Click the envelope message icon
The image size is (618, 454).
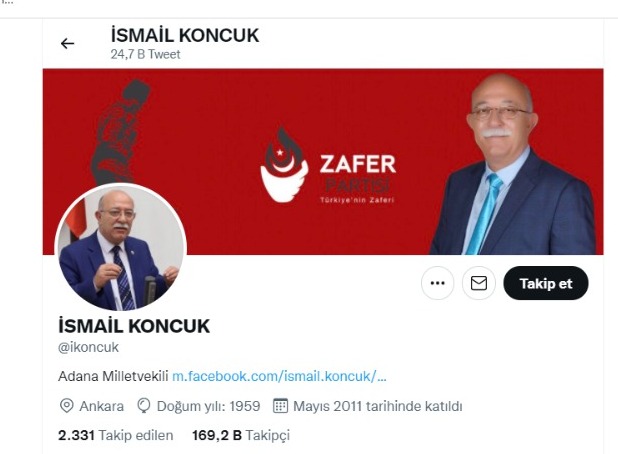coord(479,283)
